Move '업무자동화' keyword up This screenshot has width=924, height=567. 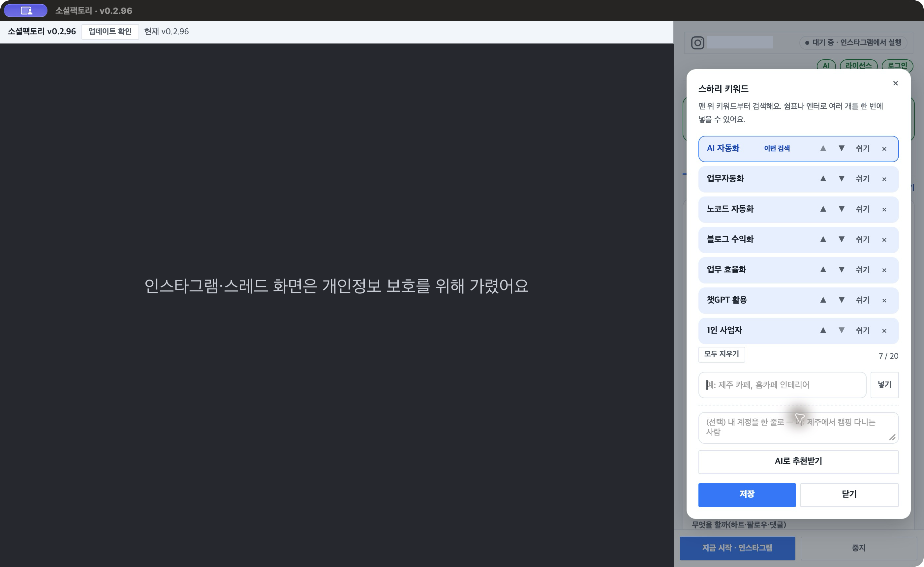coord(823,179)
